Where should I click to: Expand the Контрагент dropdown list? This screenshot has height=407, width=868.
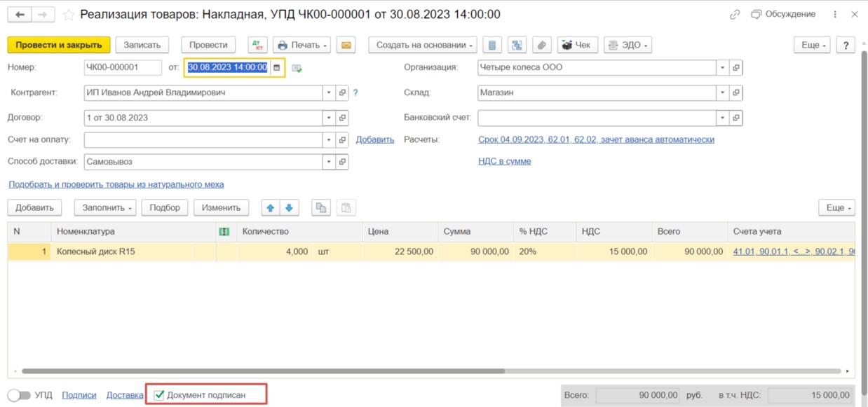(329, 92)
